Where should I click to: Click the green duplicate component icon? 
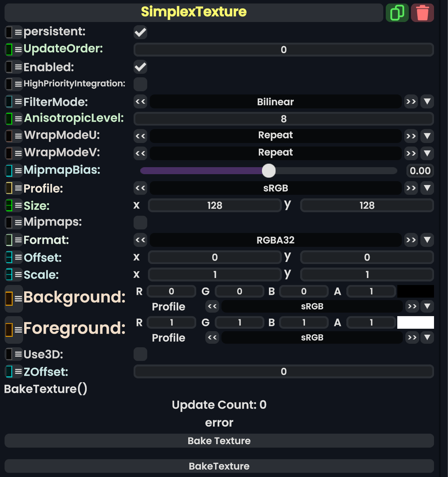pyautogui.click(x=397, y=13)
